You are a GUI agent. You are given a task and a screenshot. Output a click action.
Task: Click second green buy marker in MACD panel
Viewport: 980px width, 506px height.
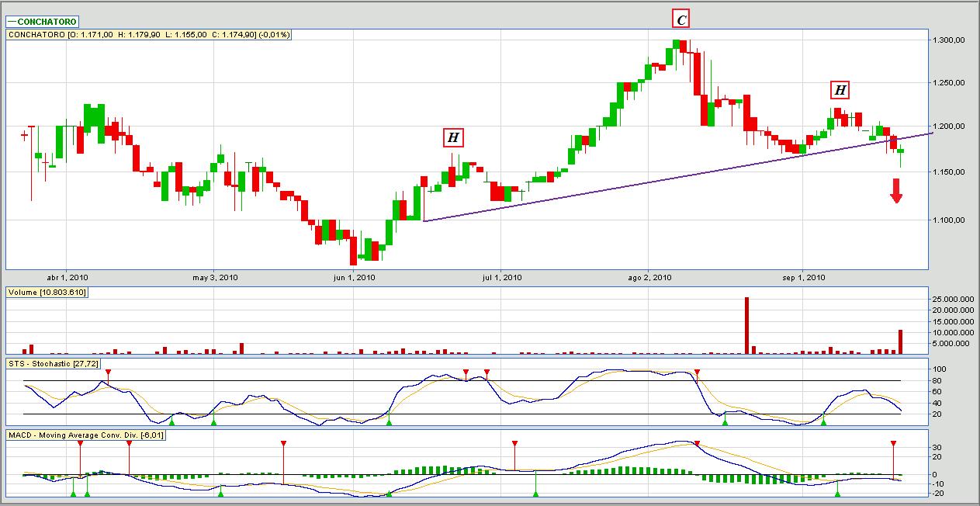[87, 494]
